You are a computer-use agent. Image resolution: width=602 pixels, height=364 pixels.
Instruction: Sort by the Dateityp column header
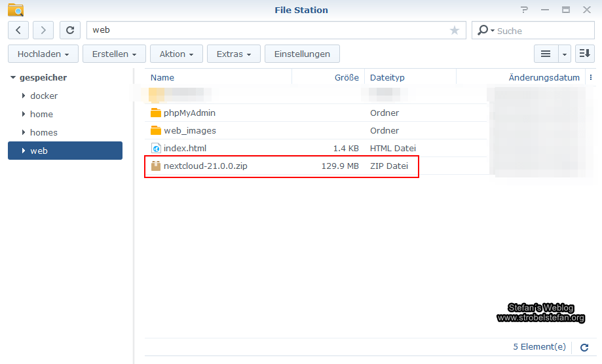(x=387, y=77)
